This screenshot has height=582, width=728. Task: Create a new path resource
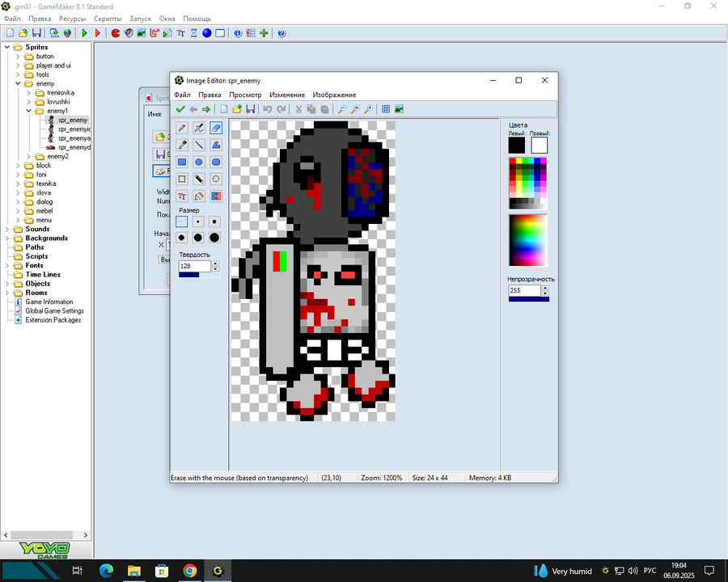tap(154, 33)
